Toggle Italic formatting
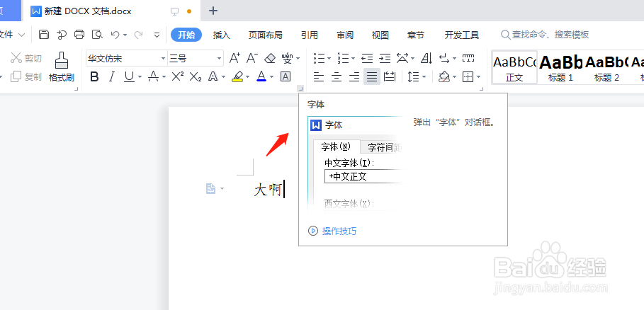The width and height of the screenshot is (644, 310). [x=111, y=76]
